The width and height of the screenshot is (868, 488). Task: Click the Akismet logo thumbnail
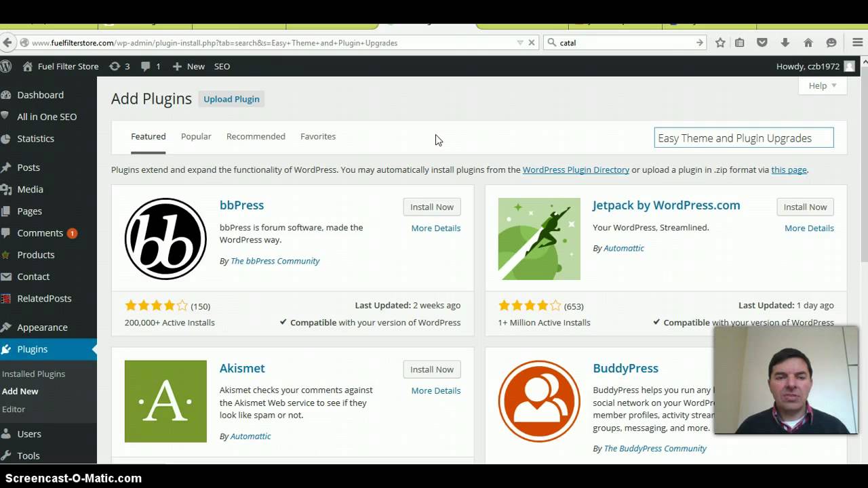(x=165, y=401)
